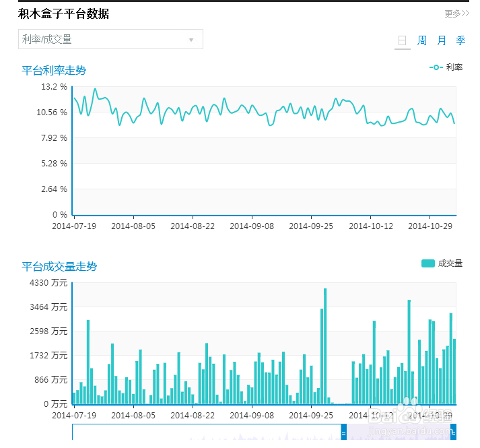Toggle the 成交量 legend color swatch
Screen dimensions: 480x448
[x=428, y=263]
